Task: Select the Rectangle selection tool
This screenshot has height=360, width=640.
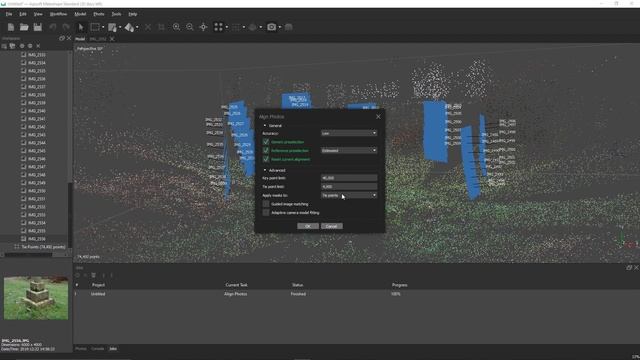Action: point(95,27)
